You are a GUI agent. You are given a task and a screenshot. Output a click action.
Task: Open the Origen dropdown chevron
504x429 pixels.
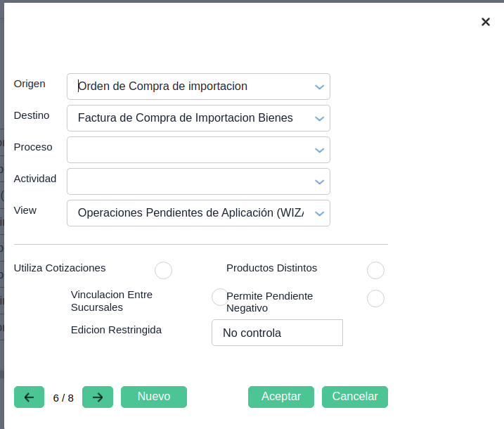click(319, 87)
